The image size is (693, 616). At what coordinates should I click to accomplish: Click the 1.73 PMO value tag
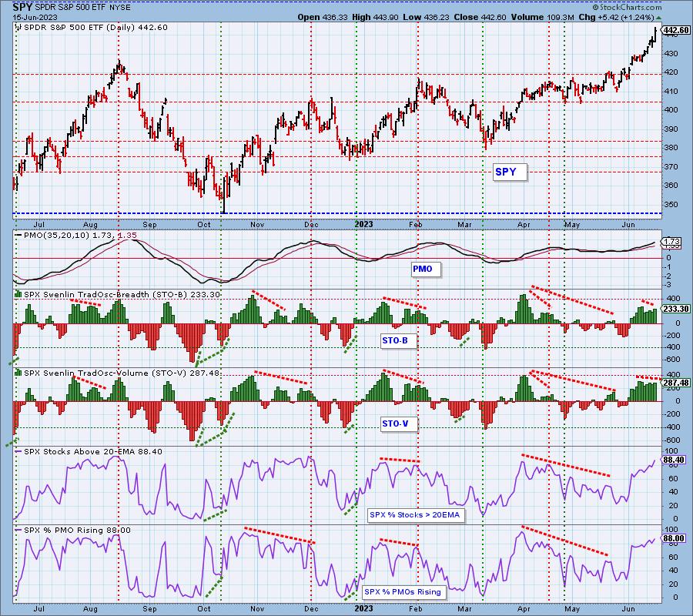coord(671,242)
